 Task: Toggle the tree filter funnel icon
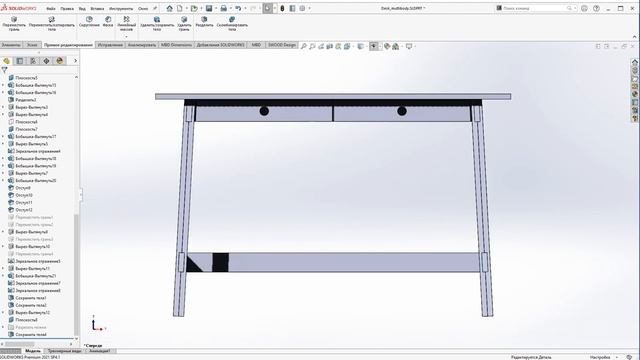pos(4,70)
